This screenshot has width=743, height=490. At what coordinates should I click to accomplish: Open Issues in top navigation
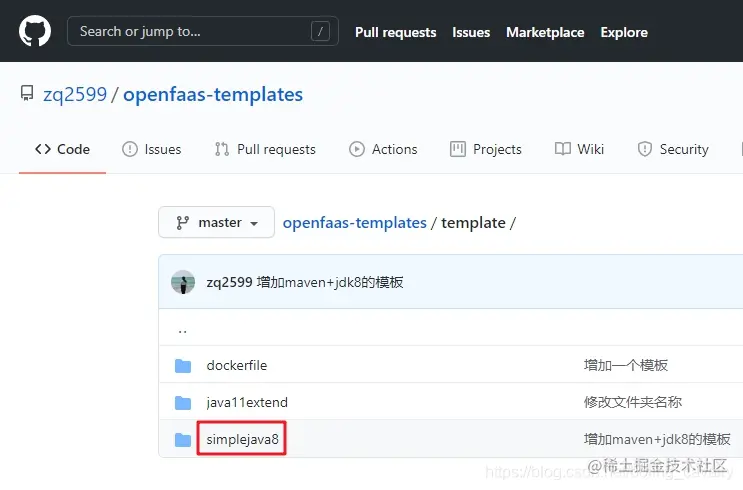coord(471,32)
